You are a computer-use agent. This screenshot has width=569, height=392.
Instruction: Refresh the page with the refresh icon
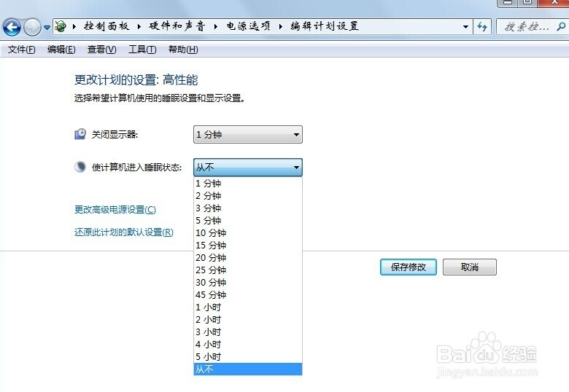[482, 26]
